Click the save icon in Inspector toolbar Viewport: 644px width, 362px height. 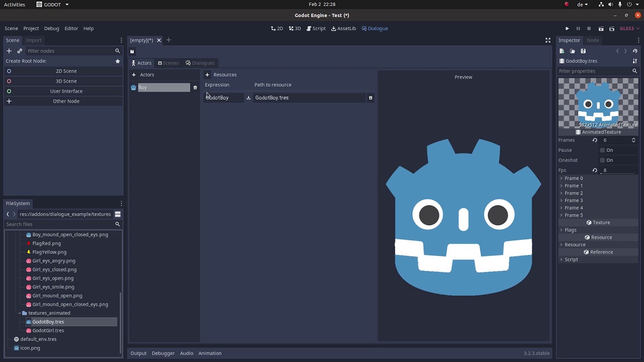coord(583,51)
